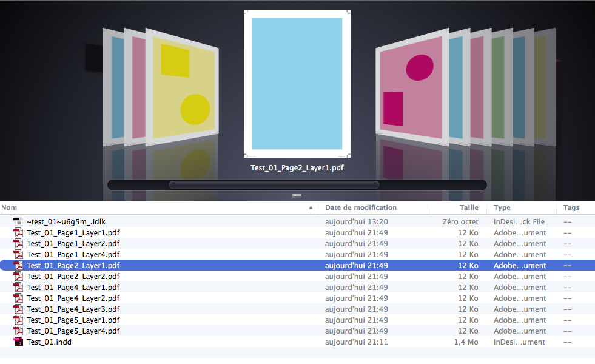Click PDF icon of Test_01_Page4_Layer2.pdf
Image resolution: width=595 pixels, height=364 pixels.
tap(18, 298)
